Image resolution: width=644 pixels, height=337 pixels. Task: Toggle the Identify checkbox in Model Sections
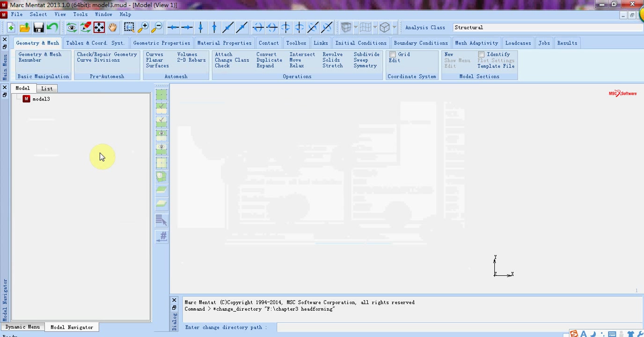481,54
